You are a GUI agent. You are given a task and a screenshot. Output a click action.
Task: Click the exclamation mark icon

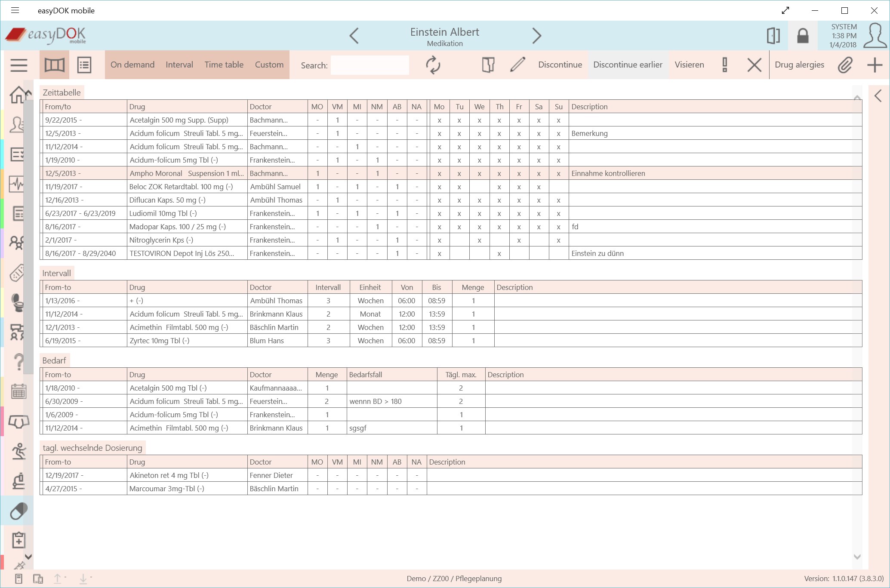725,65
